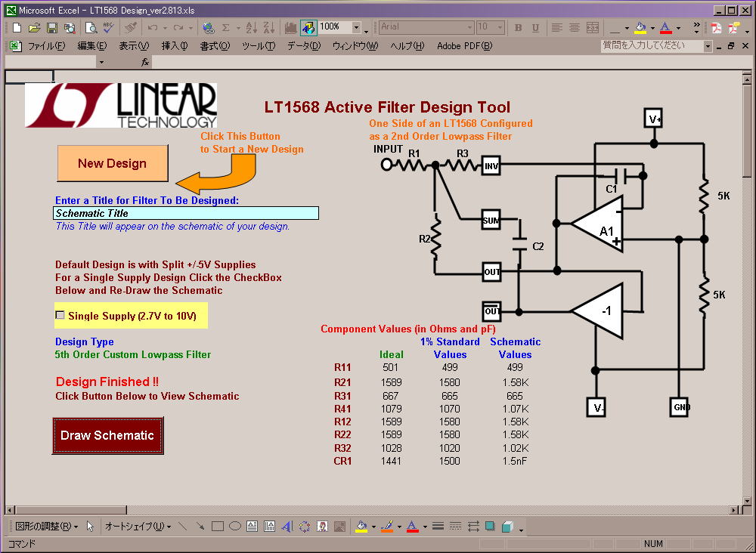Open the File (ファイル) menu
This screenshot has width=756, height=553.
tap(46, 46)
